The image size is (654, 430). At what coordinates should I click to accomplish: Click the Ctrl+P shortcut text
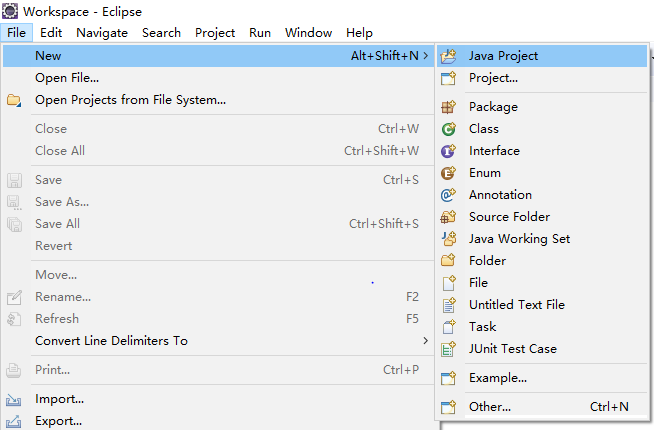[x=401, y=370]
